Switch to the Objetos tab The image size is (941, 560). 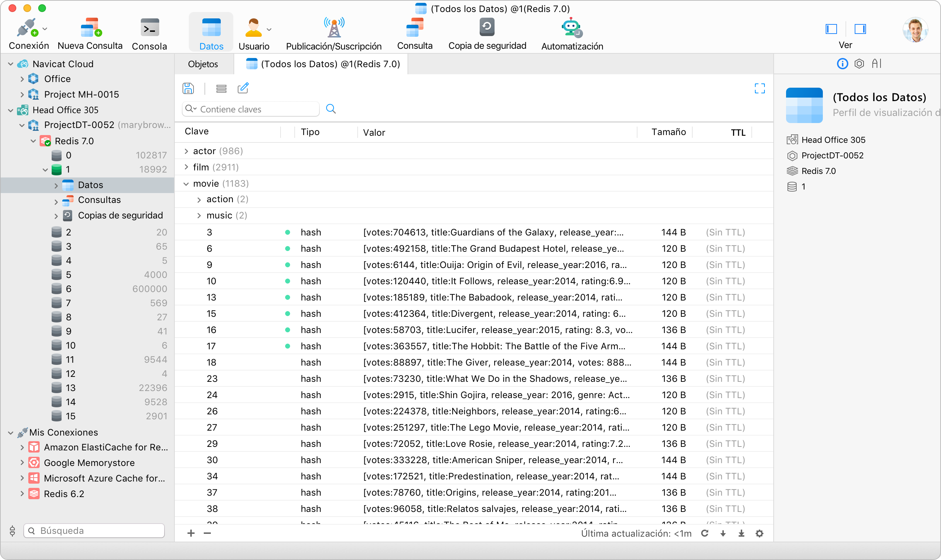click(x=203, y=64)
